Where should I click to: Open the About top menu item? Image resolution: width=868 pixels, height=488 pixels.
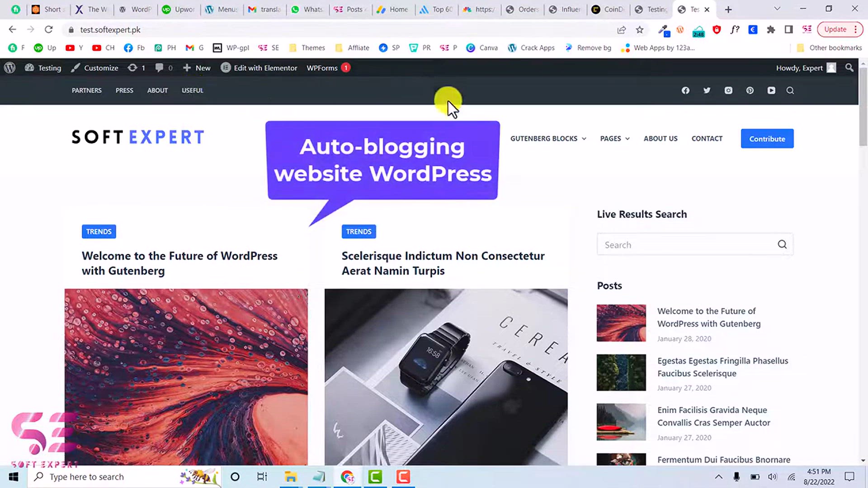pyautogui.click(x=157, y=90)
